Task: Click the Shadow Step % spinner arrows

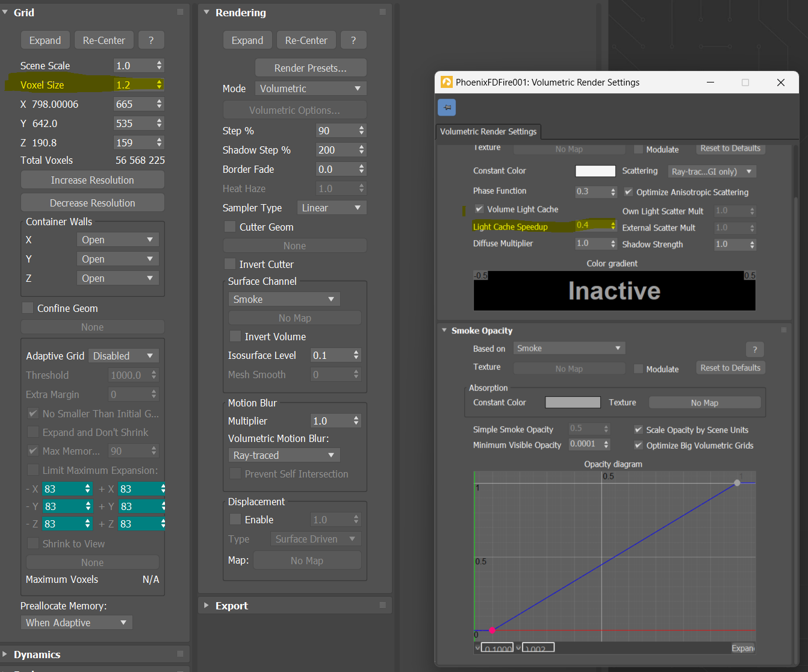Action: [x=361, y=150]
